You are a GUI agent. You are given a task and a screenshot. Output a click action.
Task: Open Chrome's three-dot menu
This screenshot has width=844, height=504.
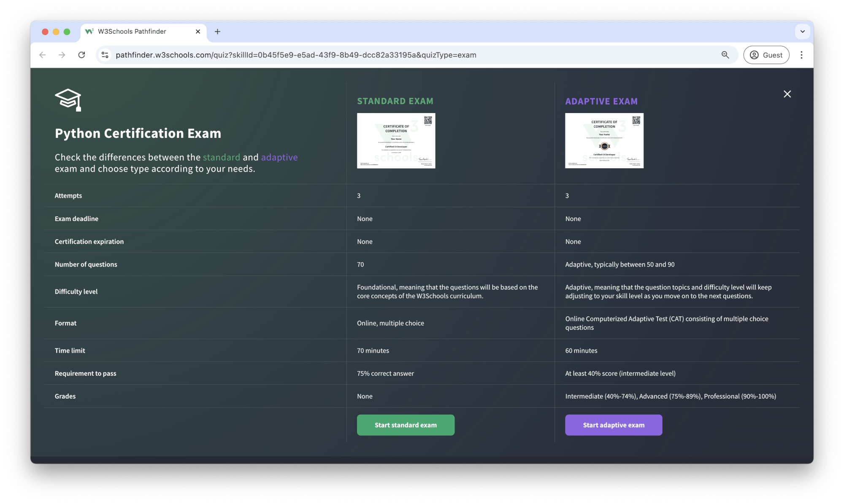(x=801, y=55)
